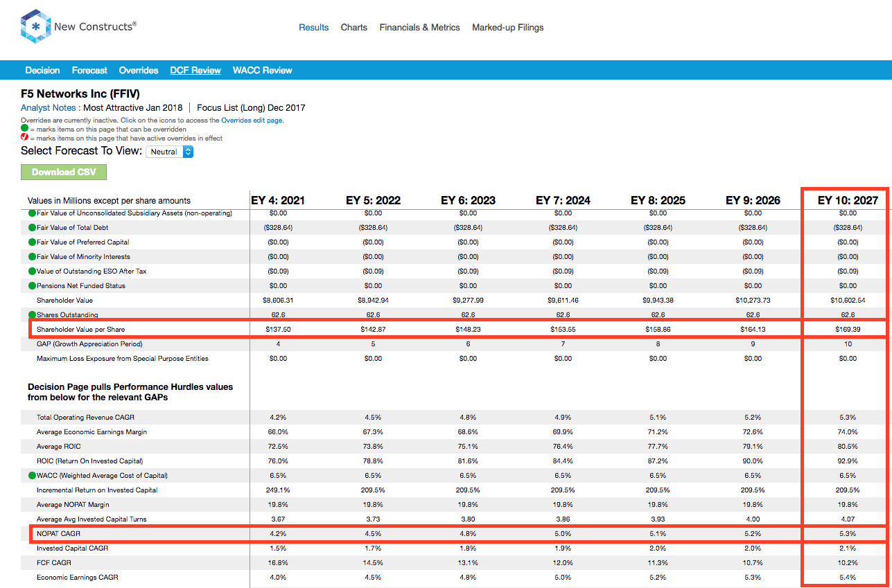Click the $10,602.54 Shareholder Value cell
Image resolution: width=892 pixels, height=588 pixels.
click(847, 300)
